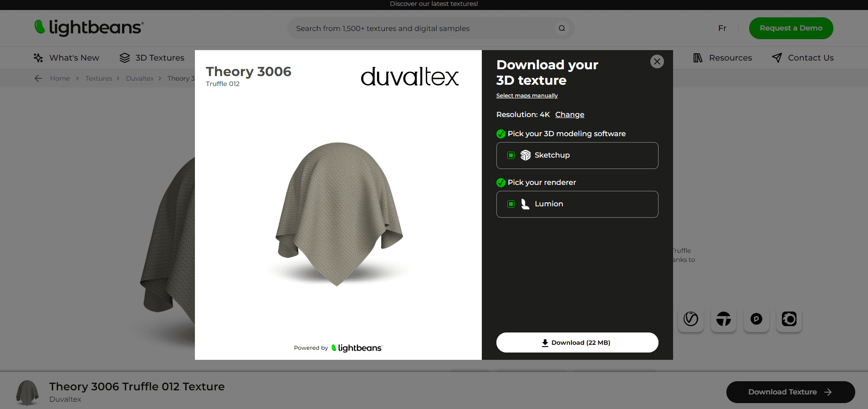The width and height of the screenshot is (868, 409).
Task: Click the Sketchup logo icon
Action: (x=526, y=155)
